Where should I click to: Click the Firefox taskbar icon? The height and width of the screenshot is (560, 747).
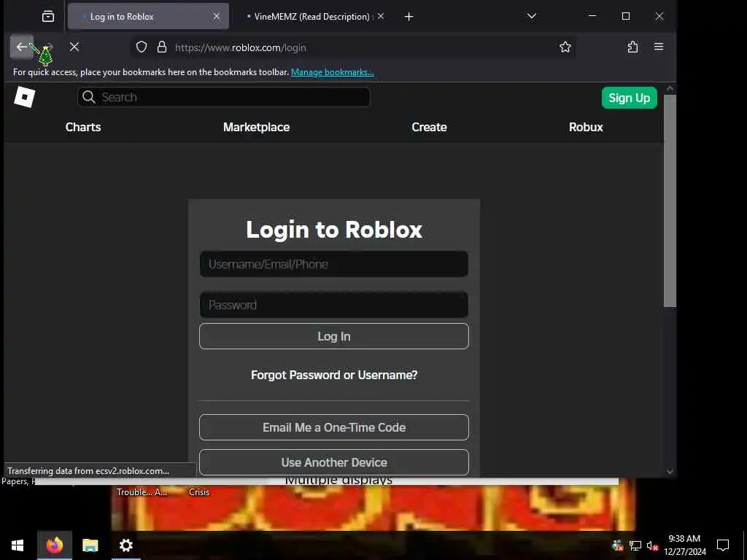[55, 545]
